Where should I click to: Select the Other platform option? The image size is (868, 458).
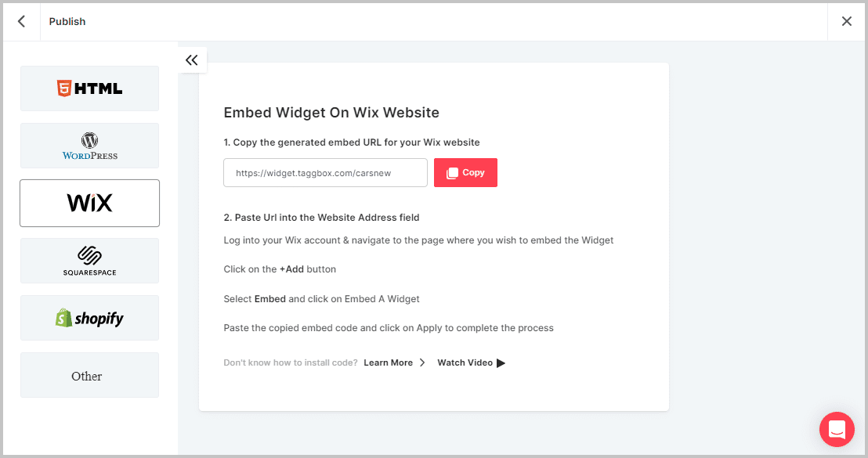pyautogui.click(x=89, y=376)
